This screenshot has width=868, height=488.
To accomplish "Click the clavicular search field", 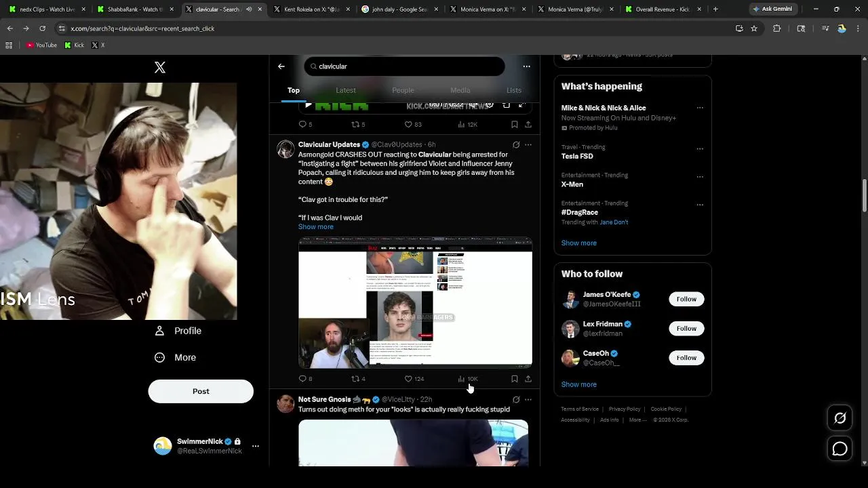I will pos(404,66).
